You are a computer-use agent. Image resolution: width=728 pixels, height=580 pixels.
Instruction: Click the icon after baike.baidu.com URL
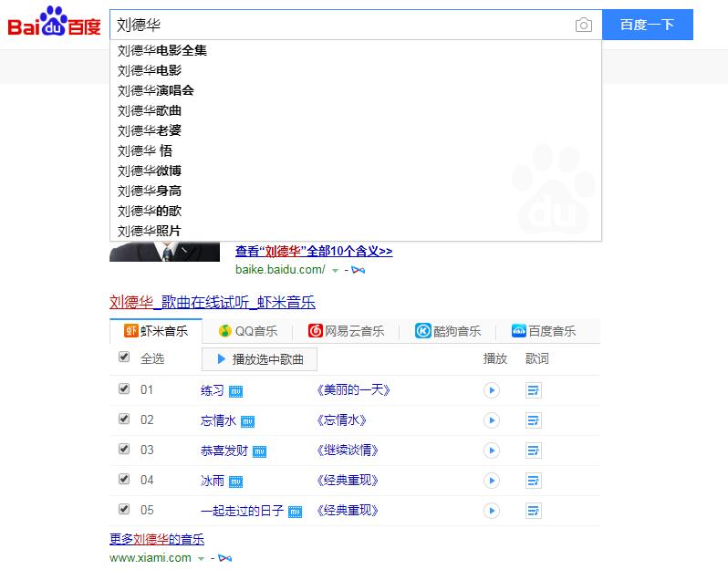(x=358, y=270)
